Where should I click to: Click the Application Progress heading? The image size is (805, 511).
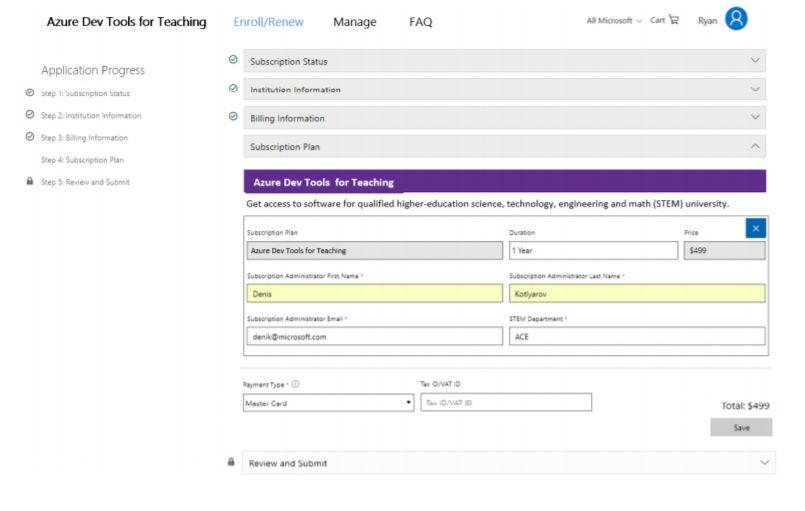click(x=93, y=70)
